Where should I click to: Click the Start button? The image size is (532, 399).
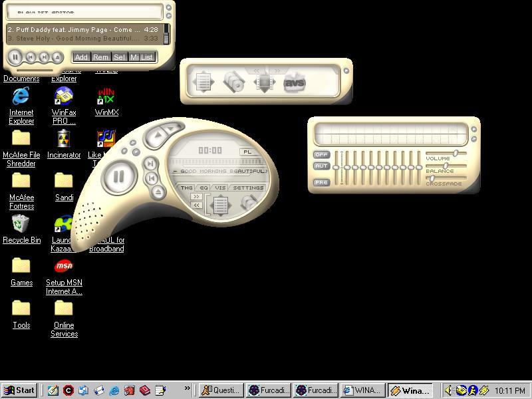point(19,390)
